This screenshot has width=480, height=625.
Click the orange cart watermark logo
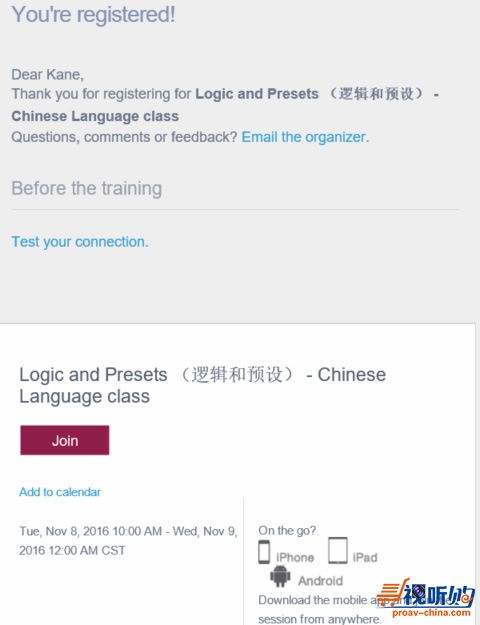click(393, 593)
